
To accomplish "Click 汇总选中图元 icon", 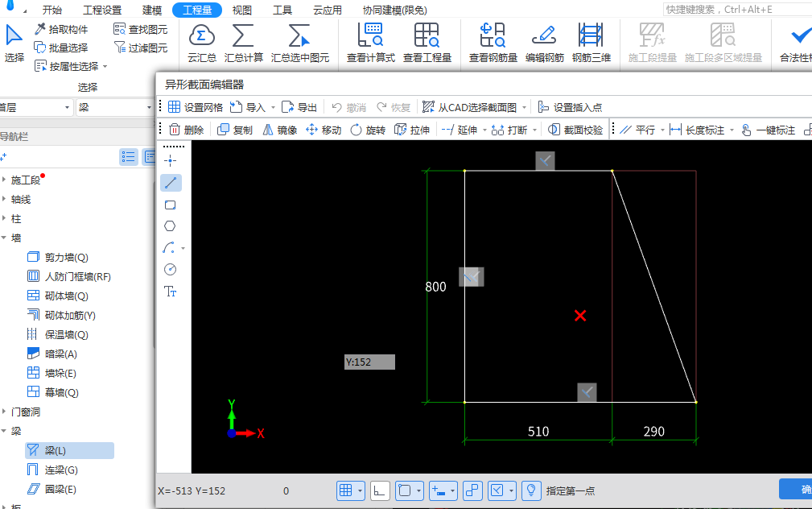I will tap(300, 43).
